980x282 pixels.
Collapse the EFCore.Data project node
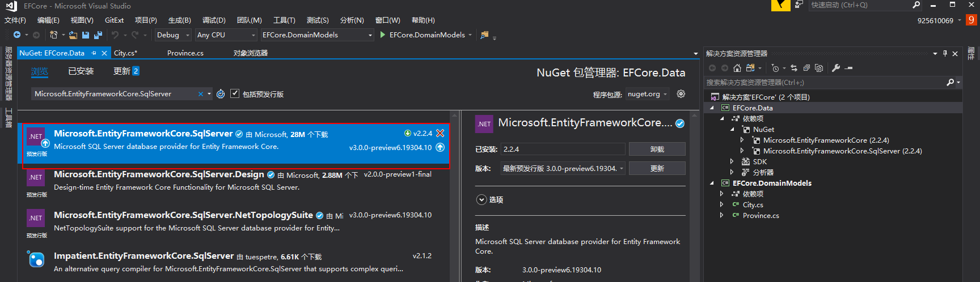click(x=712, y=108)
